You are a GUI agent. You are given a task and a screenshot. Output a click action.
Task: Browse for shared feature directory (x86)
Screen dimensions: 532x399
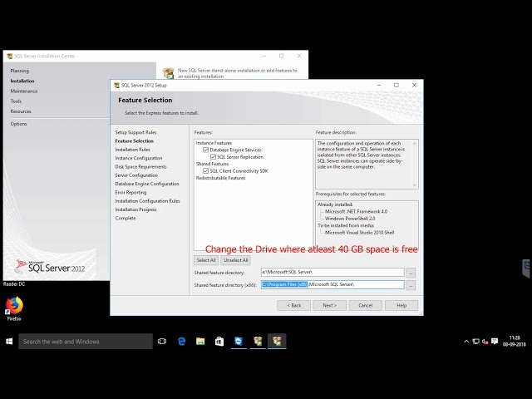click(411, 285)
